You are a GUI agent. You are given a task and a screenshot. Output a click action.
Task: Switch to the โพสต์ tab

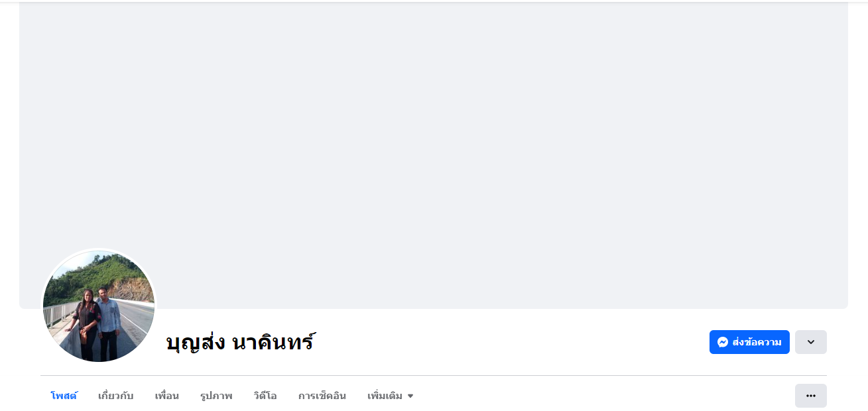click(x=64, y=396)
